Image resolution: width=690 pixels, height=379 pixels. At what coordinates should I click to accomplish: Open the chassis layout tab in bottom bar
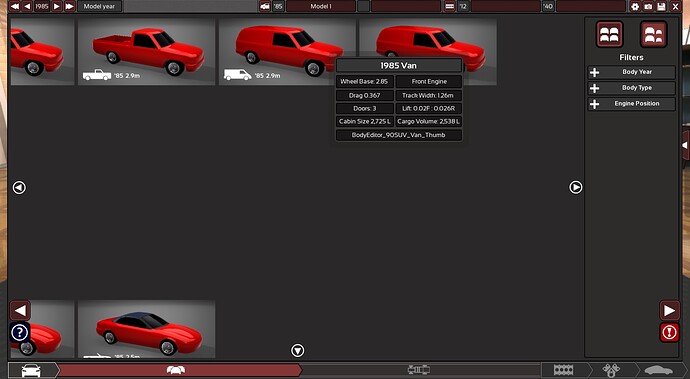click(419, 370)
